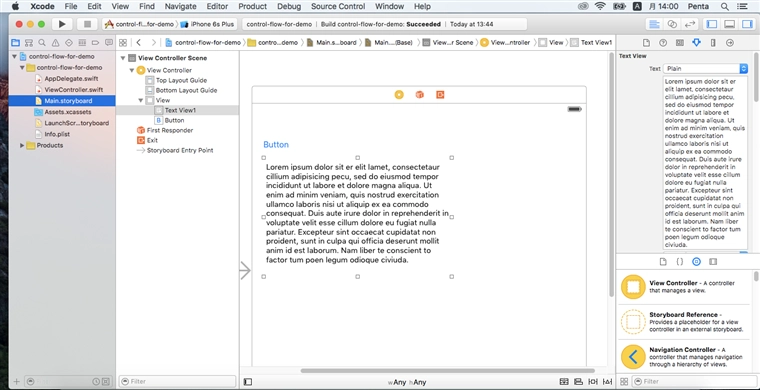The width and height of the screenshot is (760, 390).
Task: Open the Debug navigator icon
Action: click(x=82, y=43)
